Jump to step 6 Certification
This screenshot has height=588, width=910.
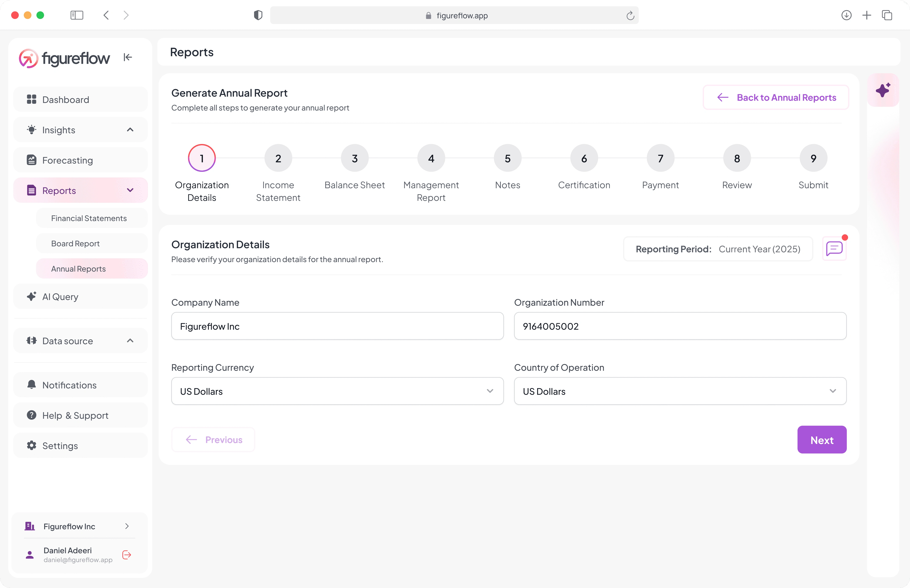[584, 158]
